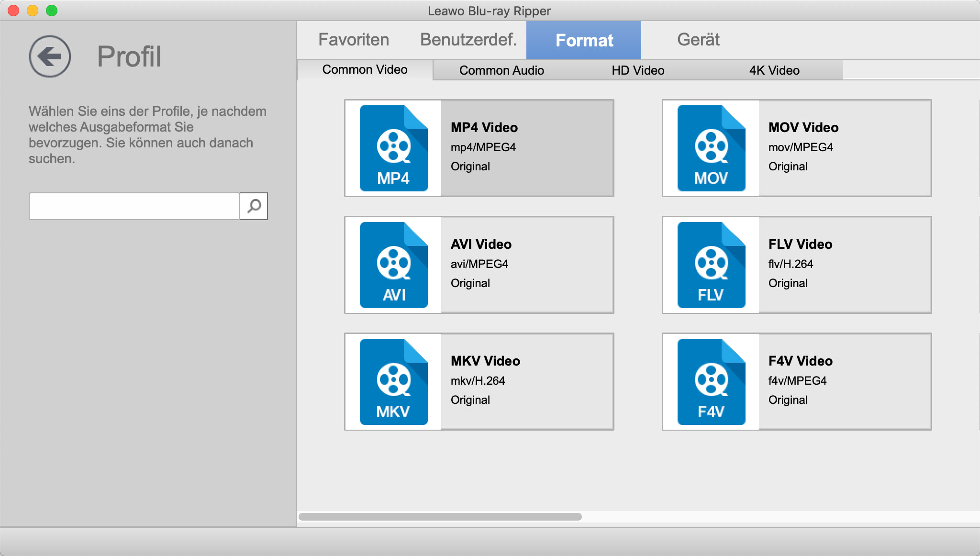This screenshot has height=556, width=980.
Task: Click the Original label under MOV Video
Action: (788, 167)
